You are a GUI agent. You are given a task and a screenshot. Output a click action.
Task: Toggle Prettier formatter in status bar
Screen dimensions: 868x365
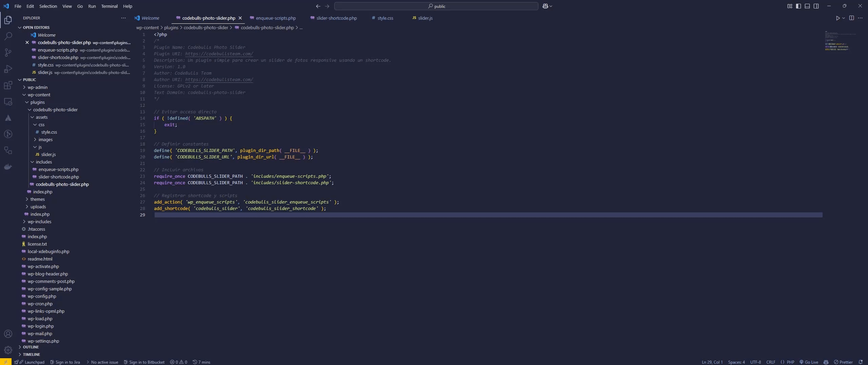click(x=843, y=362)
